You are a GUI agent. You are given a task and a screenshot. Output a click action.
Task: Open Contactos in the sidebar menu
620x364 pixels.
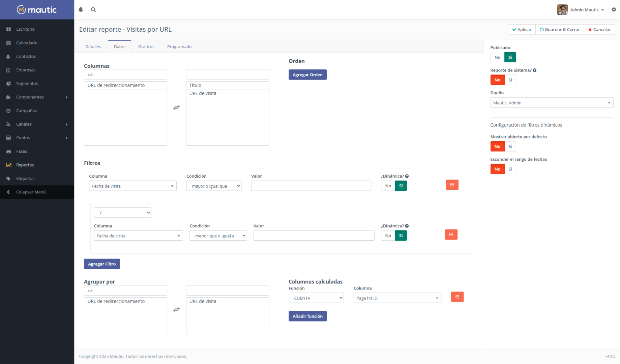pyautogui.click(x=26, y=56)
